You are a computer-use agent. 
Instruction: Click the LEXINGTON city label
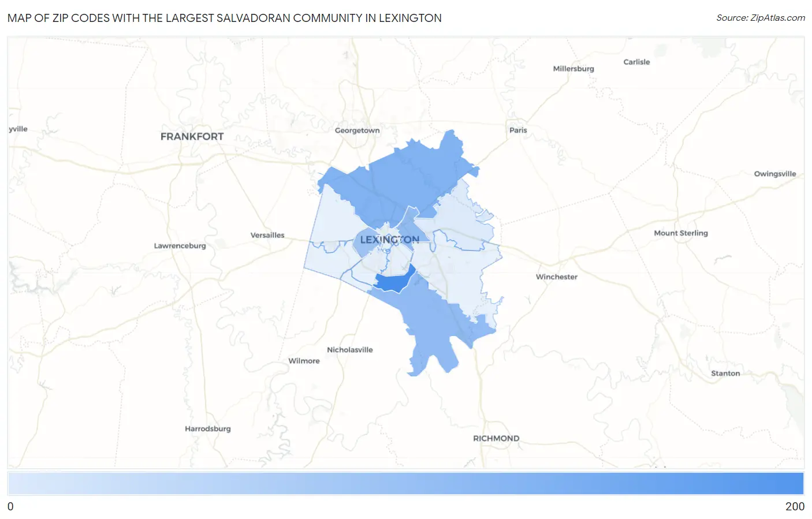[x=390, y=240]
